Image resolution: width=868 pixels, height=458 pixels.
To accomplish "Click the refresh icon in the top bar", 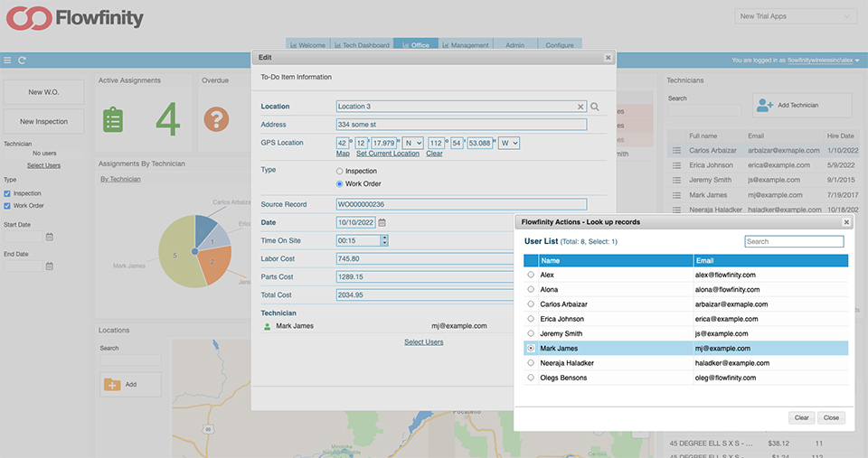I will click(22, 61).
